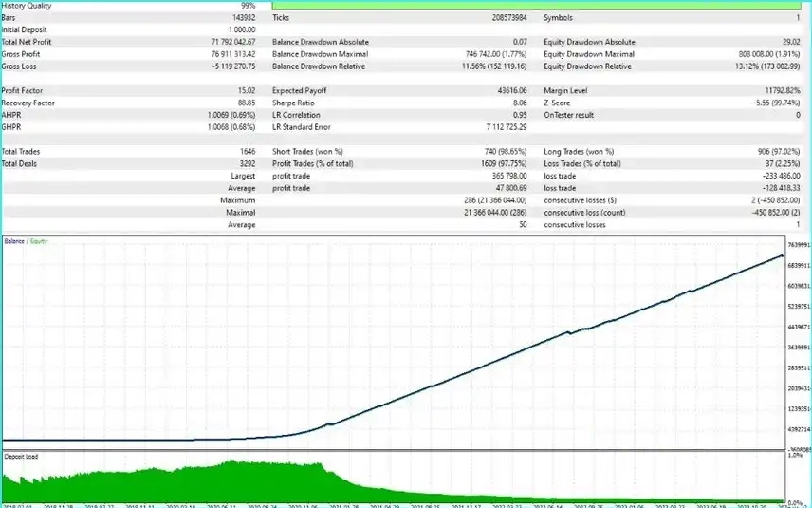Select the Sharpe Ratio value 8.06

pos(520,103)
